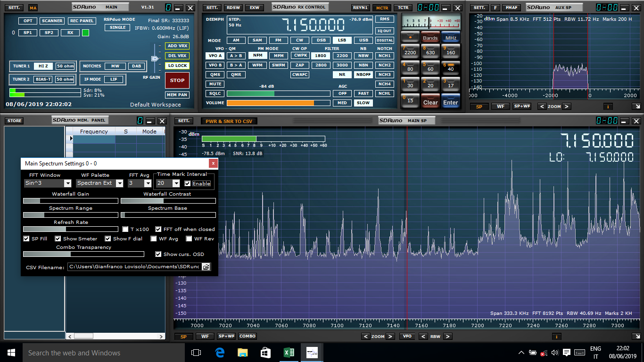
Task: Zoom out in the AUX SP panel
Action: (541, 107)
